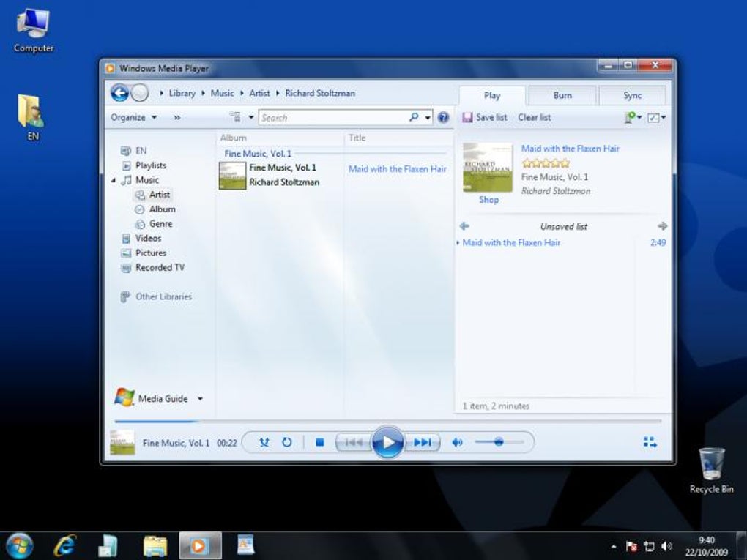Screen dimensions: 747x560
Task: Open Windows Explorer folder on taskbar
Action: click(x=155, y=545)
